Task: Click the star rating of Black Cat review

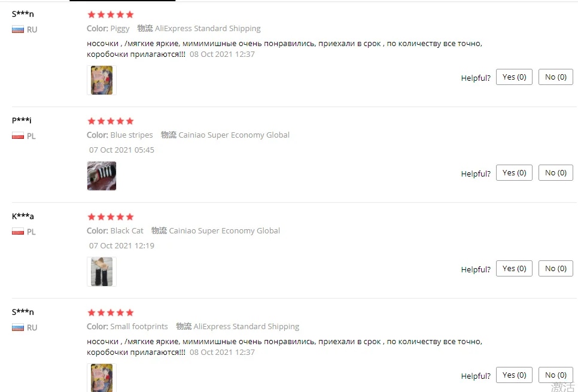Action: tap(110, 217)
